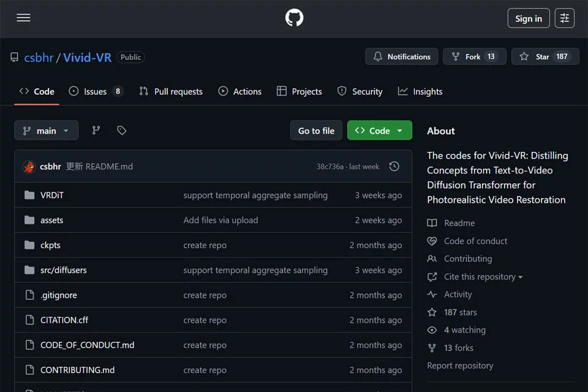
Task: Click the VRDiT folder icon
Action: 29,195
